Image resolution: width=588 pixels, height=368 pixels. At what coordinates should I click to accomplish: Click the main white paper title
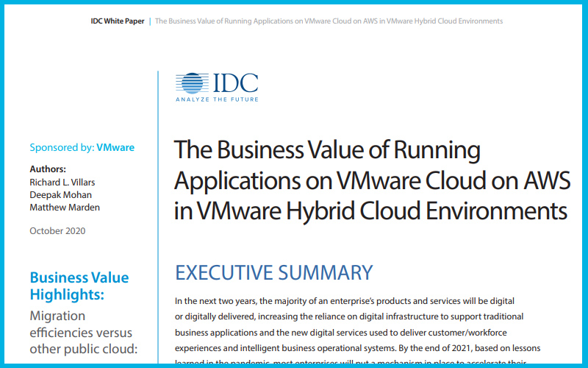click(x=370, y=180)
